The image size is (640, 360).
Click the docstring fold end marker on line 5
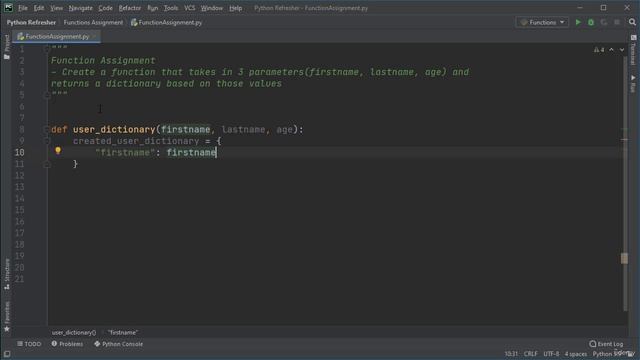pyautogui.click(x=47, y=95)
